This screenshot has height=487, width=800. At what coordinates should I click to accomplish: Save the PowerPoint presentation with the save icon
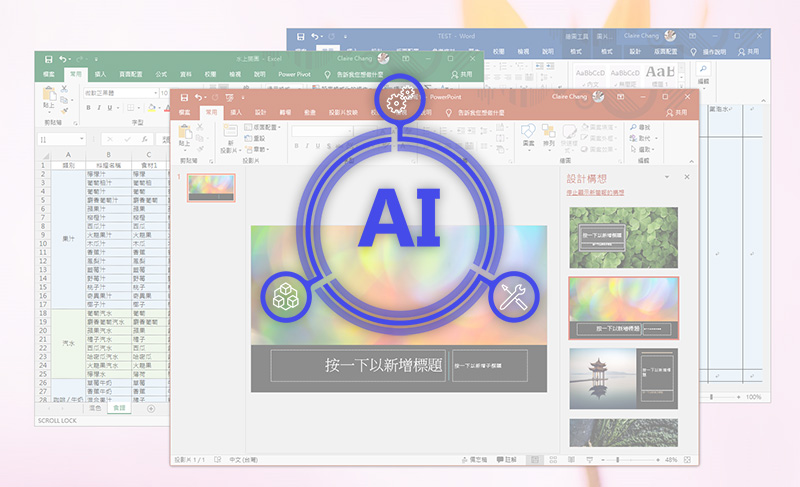pos(184,97)
